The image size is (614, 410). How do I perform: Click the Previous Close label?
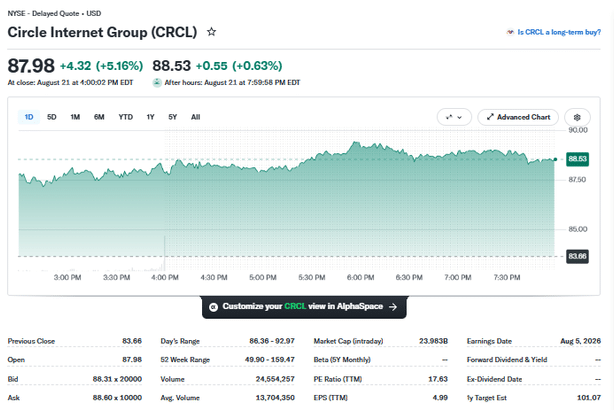31,341
